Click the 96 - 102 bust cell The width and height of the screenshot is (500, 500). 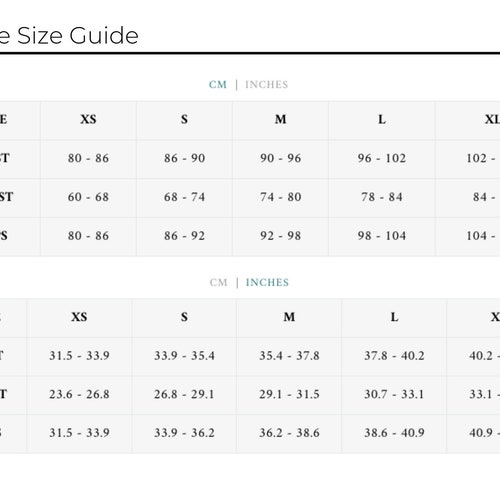[x=382, y=158]
